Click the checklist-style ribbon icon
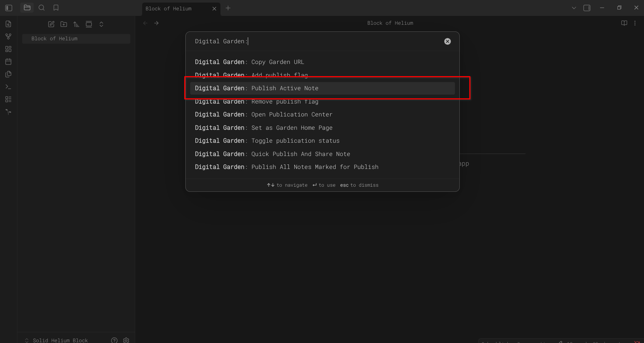Image resolution: width=644 pixels, height=343 pixels. [x=8, y=99]
